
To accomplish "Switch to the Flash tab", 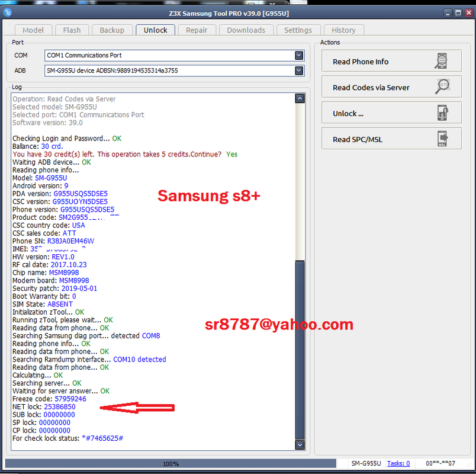I will tap(72, 30).
